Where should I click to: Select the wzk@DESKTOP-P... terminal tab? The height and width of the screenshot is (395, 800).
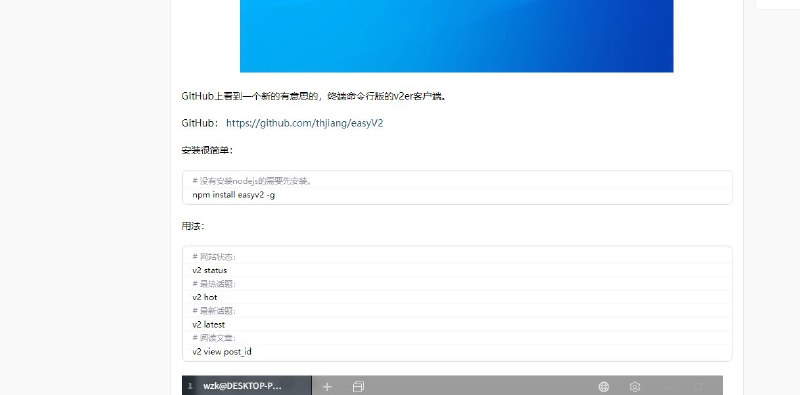pos(247,386)
